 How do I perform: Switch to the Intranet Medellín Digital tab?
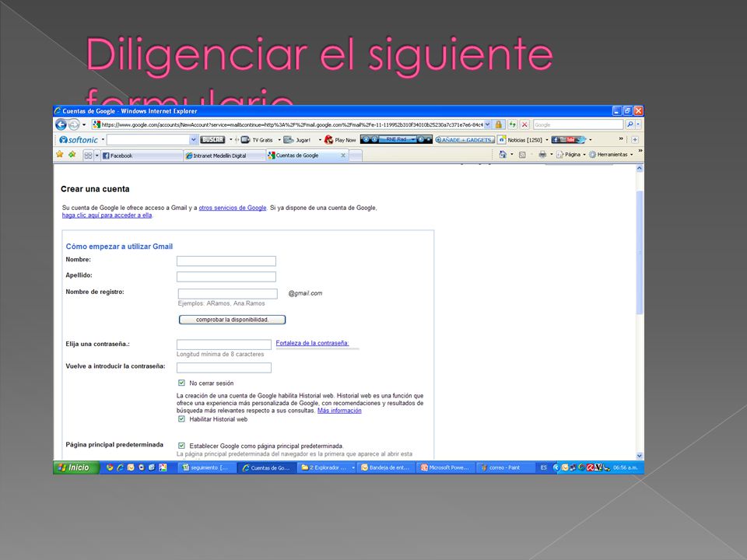[224, 156]
